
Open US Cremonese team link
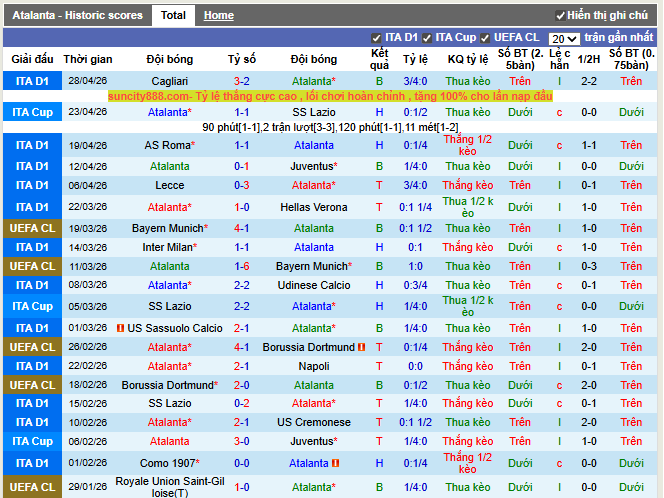tap(314, 422)
